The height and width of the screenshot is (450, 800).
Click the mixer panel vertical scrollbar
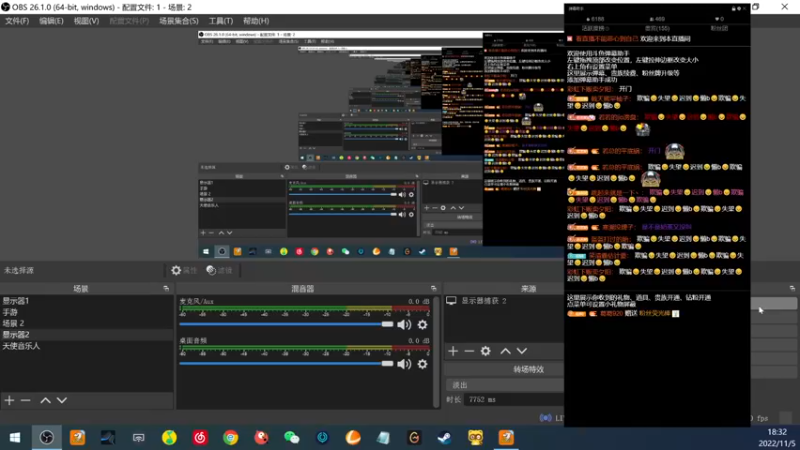click(x=436, y=351)
